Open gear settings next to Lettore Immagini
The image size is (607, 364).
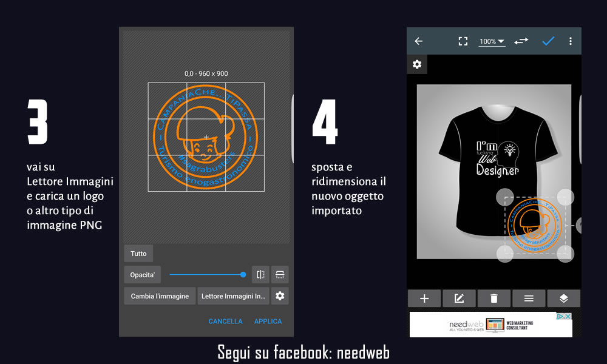click(280, 296)
